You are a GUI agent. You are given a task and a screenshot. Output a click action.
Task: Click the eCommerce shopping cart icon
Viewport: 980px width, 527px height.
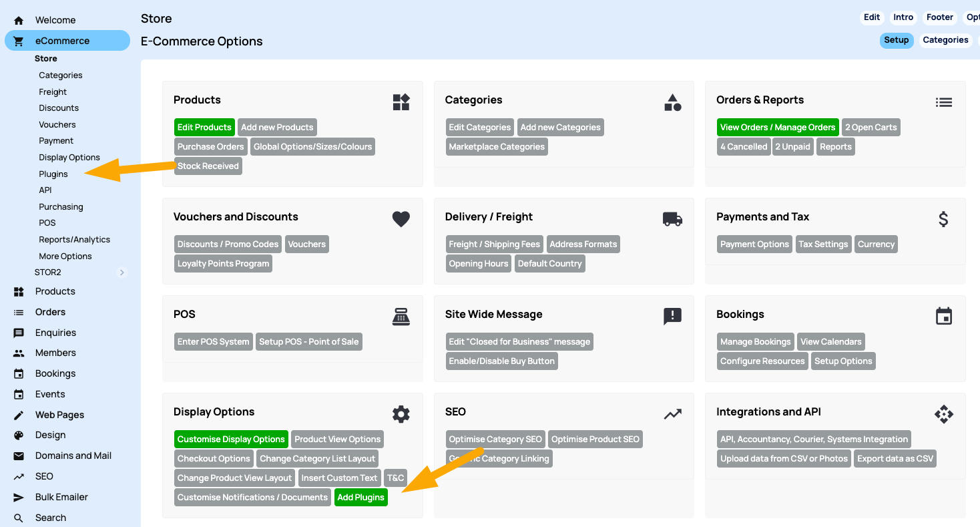pos(19,41)
